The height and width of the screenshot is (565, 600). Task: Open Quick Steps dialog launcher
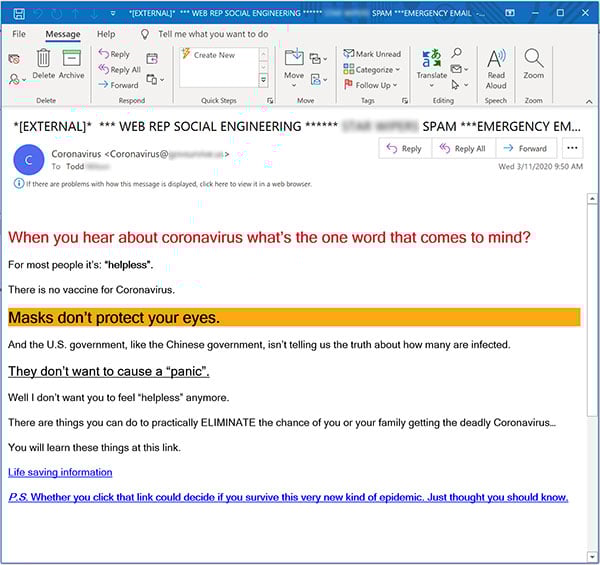[x=270, y=101]
